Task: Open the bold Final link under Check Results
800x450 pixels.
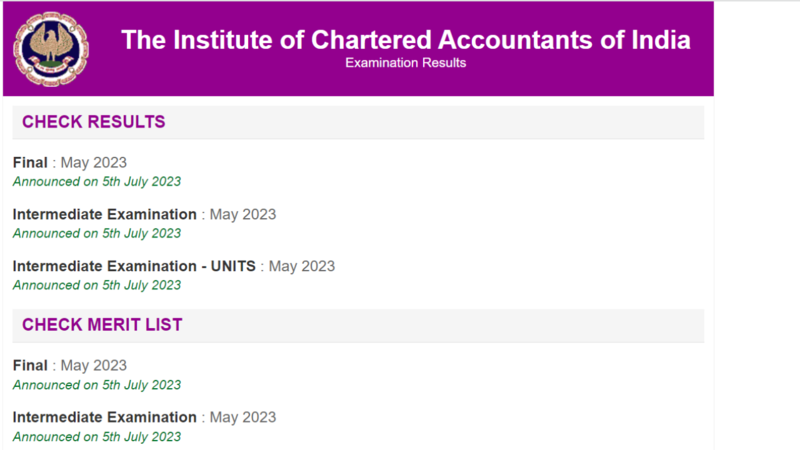Action: 30,162
